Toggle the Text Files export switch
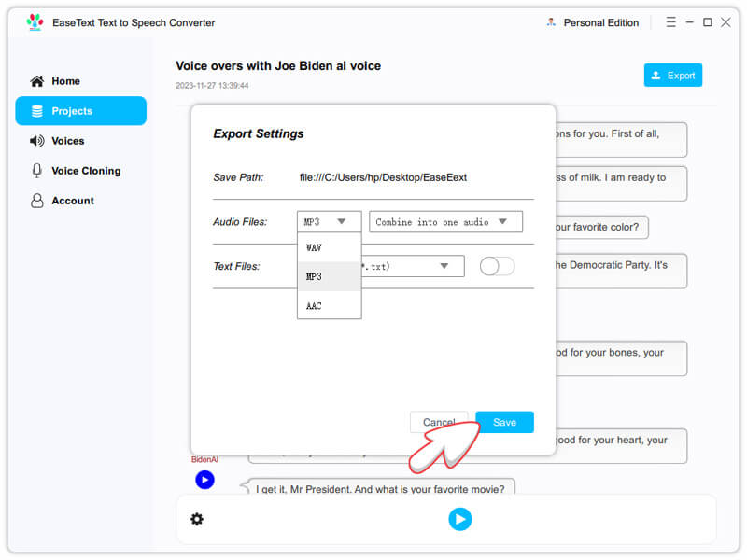Viewport: 747px width, 560px height. point(497,266)
